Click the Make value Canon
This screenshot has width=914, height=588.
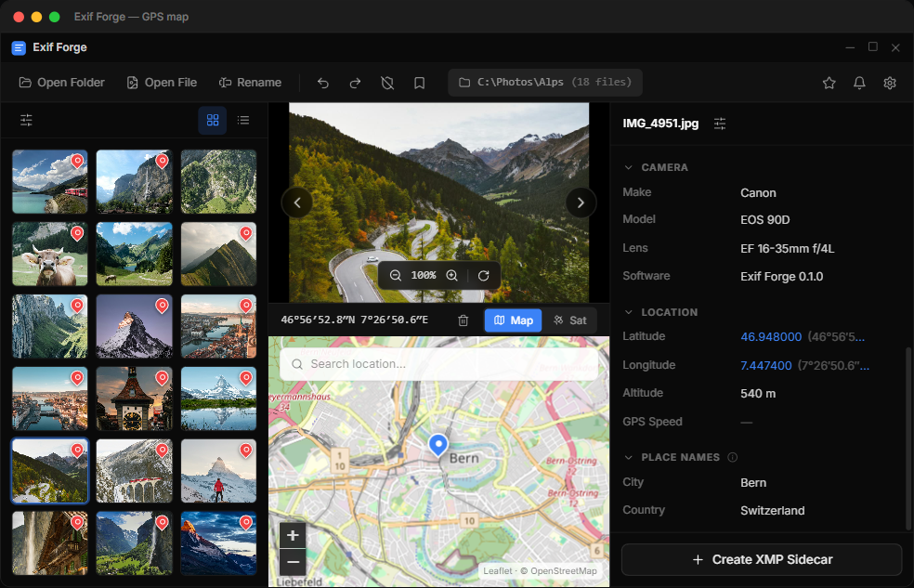click(x=758, y=193)
